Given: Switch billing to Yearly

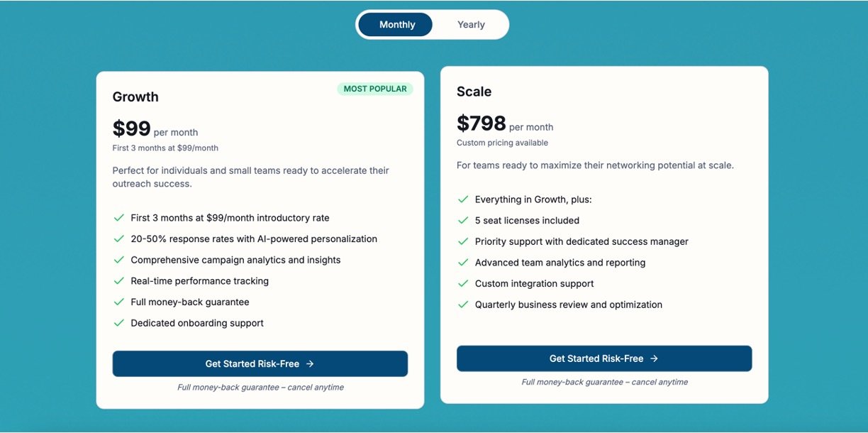Looking at the screenshot, I should [471, 25].
